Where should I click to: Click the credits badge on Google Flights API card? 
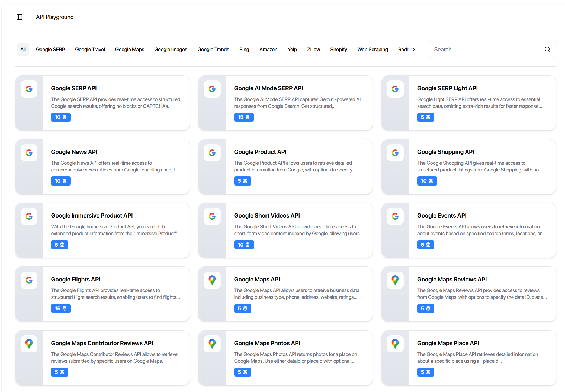(x=61, y=308)
